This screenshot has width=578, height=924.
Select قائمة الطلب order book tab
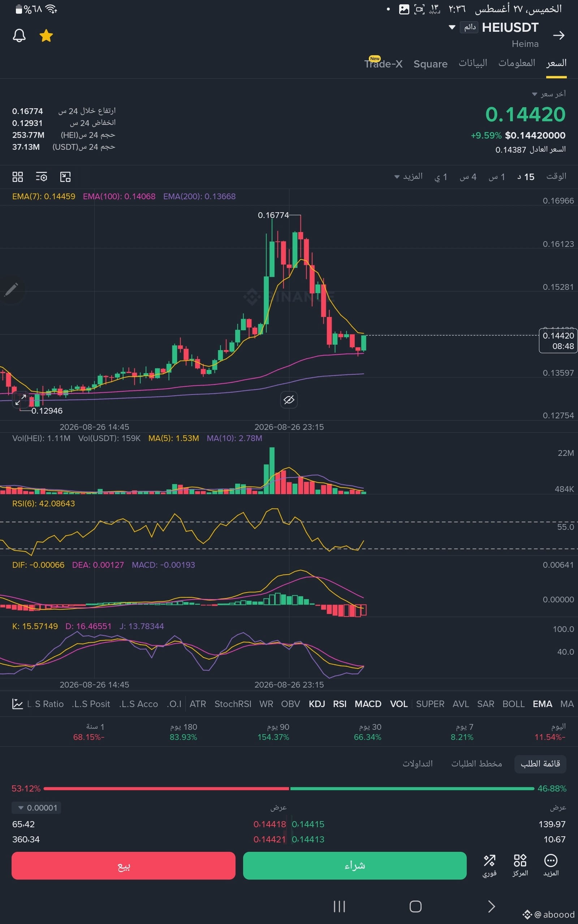pos(540,764)
